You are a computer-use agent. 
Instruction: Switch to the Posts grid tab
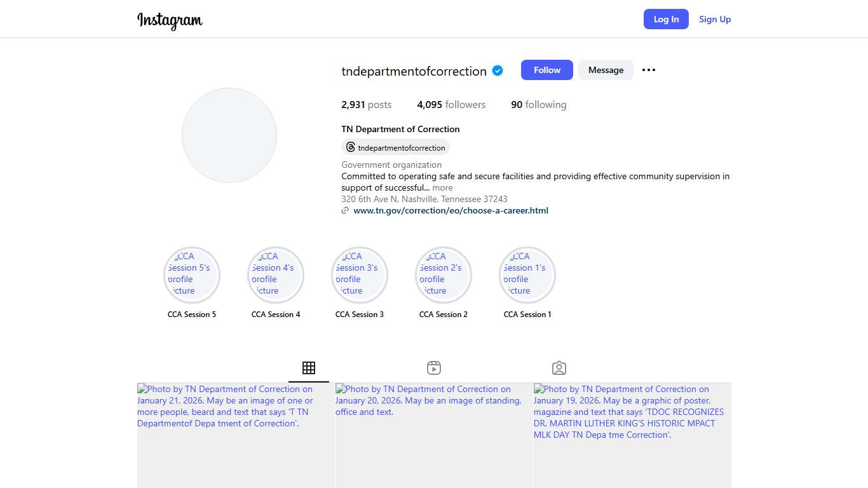click(x=309, y=368)
